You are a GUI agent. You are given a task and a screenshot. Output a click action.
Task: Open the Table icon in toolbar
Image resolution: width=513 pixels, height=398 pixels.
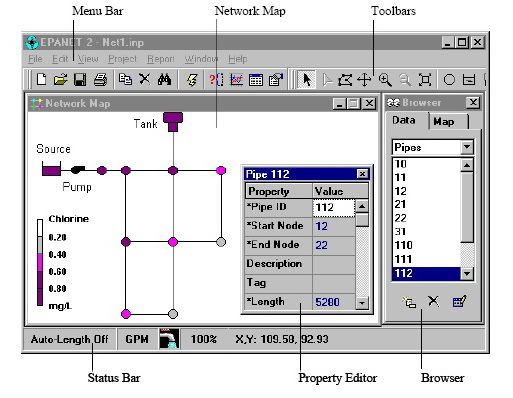[x=256, y=80]
